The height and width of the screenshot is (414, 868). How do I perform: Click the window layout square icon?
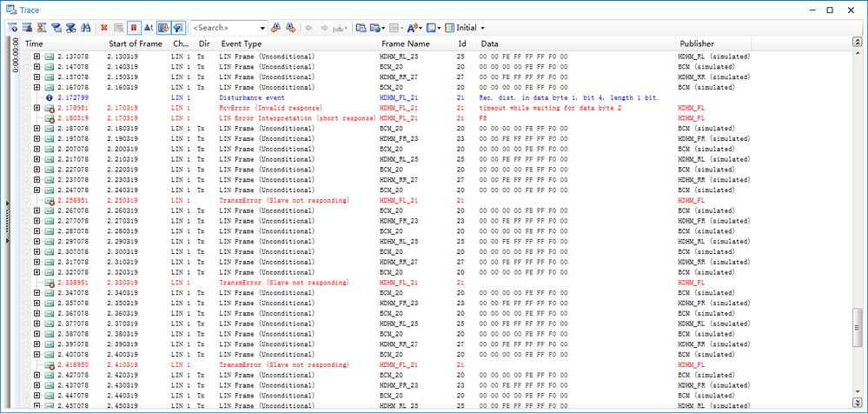431,27
